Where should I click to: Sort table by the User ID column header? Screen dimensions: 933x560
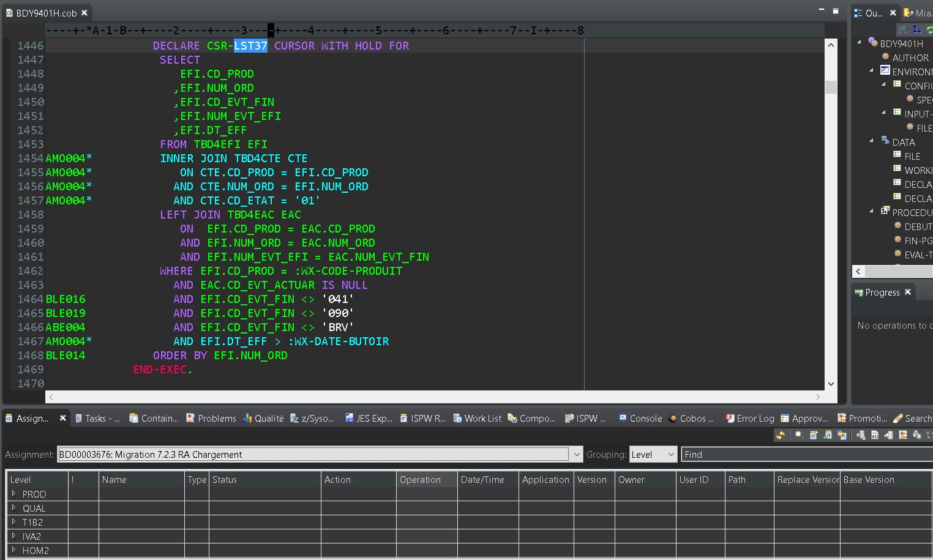pyautogui.click(x=700, y=479)
